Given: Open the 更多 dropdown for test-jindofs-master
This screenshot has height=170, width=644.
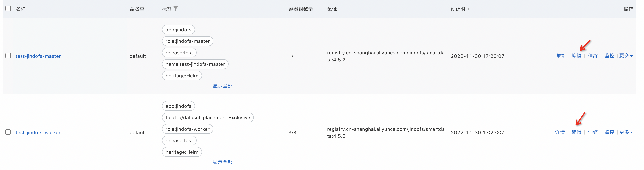Looking at the screenshot, I should (x=626, y=56).
